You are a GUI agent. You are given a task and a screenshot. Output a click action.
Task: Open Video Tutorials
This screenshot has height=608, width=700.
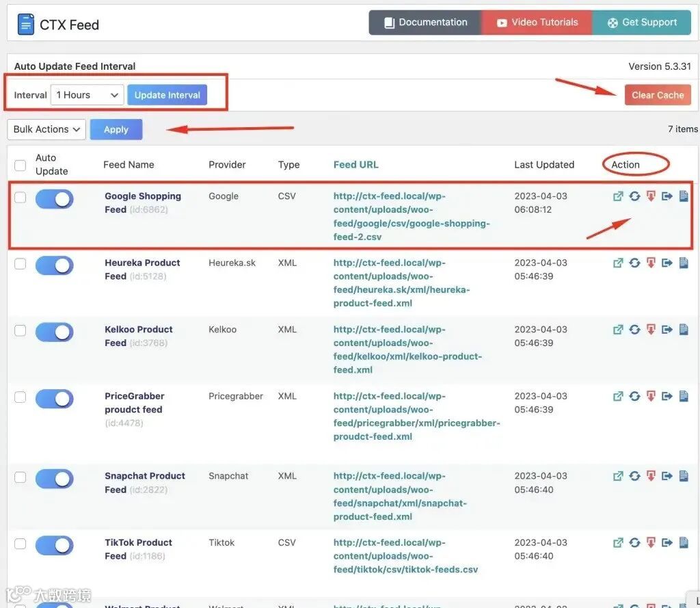[537, 23]
